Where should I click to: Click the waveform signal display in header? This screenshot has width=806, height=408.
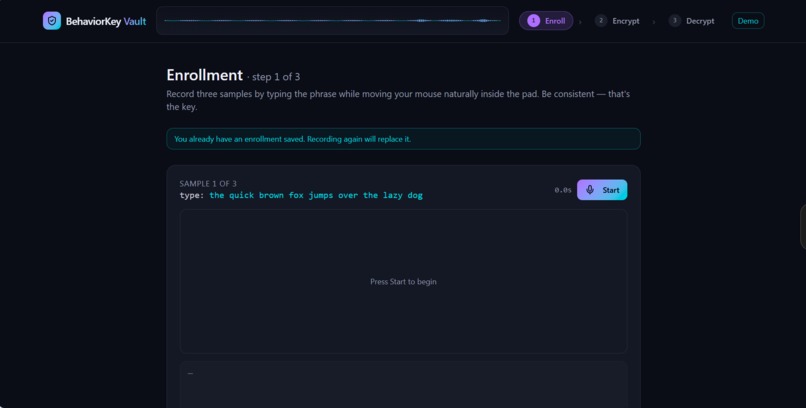pyautogui.click(x=332, y=21)
